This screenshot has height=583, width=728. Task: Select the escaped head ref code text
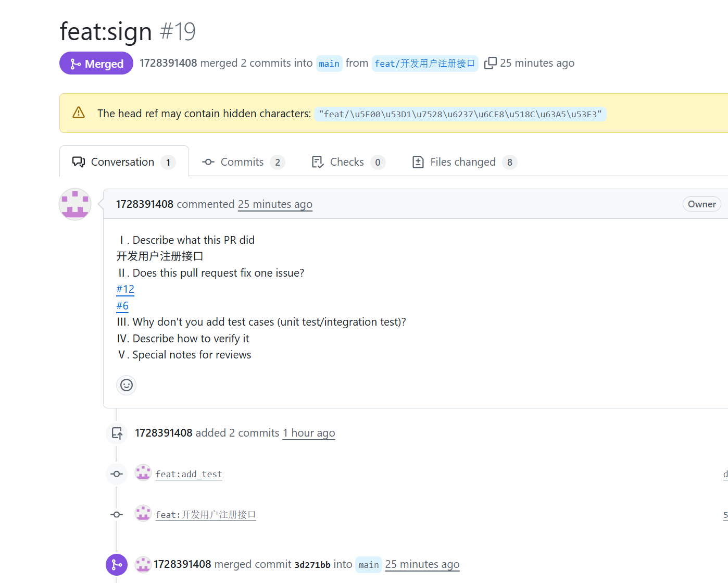[460, 114]
